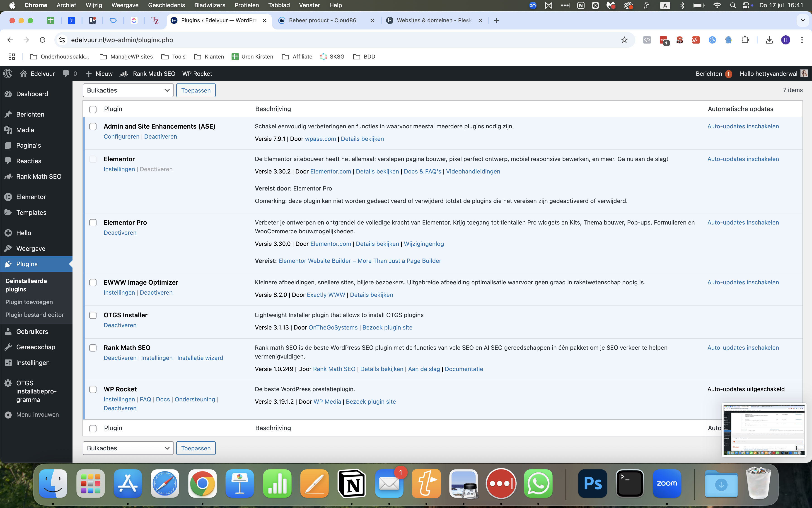This screenshot has height=508, width=812.
Task: Open new browser tab with plus icon
Action: pos(497,20)
